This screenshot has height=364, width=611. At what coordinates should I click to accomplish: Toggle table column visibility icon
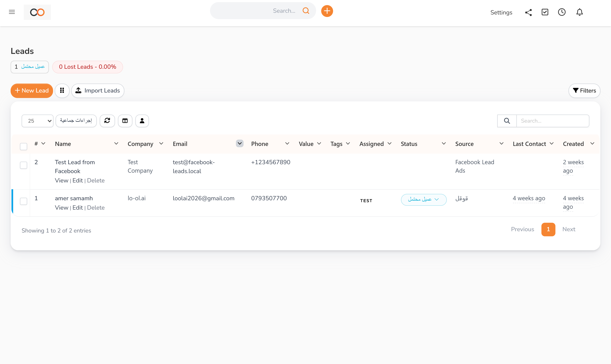[125, 121]
